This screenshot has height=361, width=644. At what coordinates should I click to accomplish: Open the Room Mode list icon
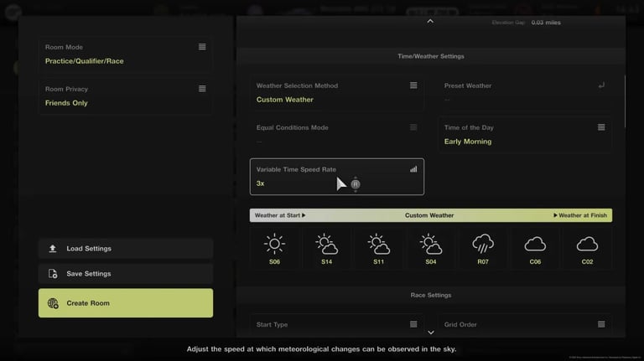202,47
